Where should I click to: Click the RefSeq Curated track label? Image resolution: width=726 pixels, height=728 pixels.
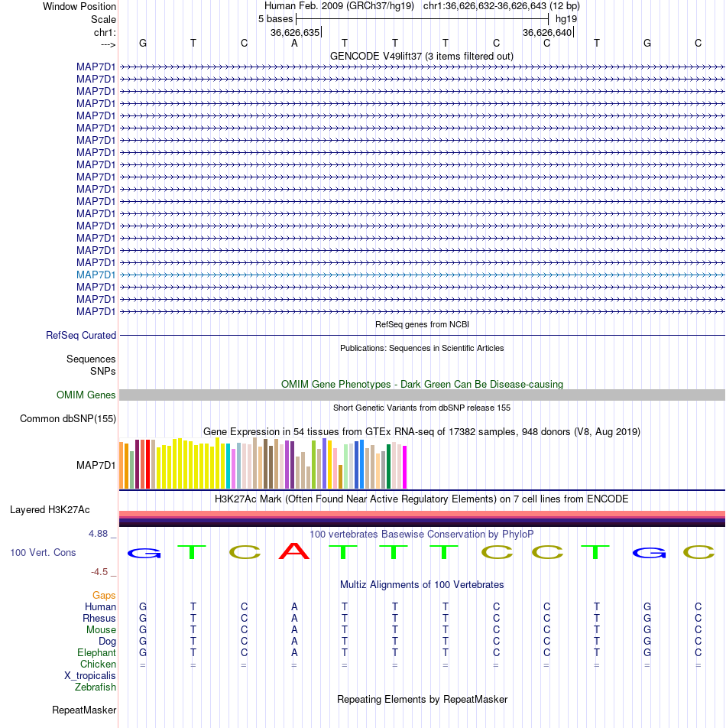[x=81, y=335]
